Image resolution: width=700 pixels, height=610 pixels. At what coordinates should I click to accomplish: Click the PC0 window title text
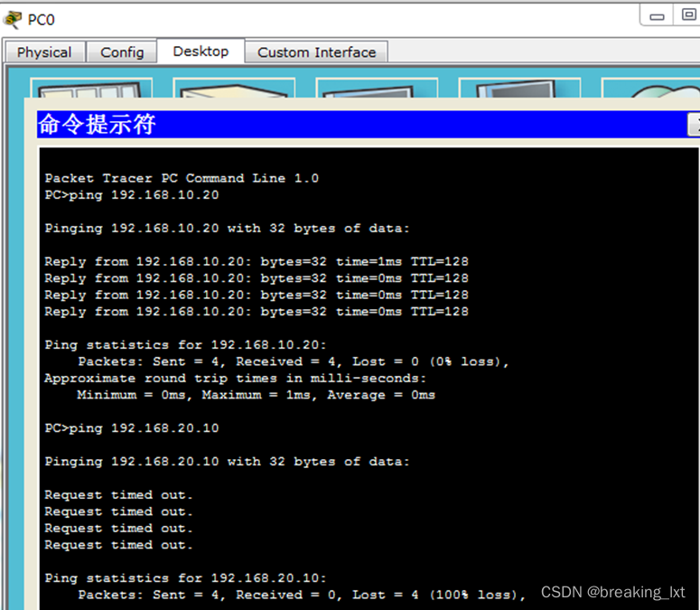click(41, 20)
